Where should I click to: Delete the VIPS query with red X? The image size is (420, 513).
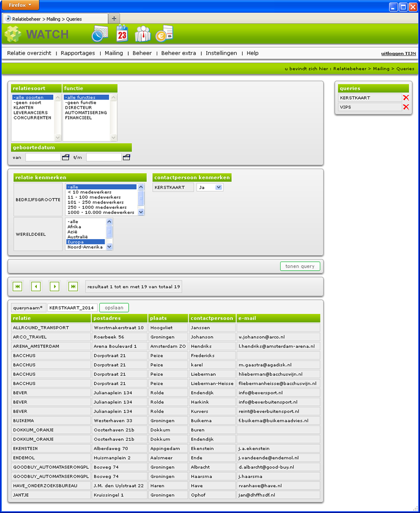(x=406, y=107)
